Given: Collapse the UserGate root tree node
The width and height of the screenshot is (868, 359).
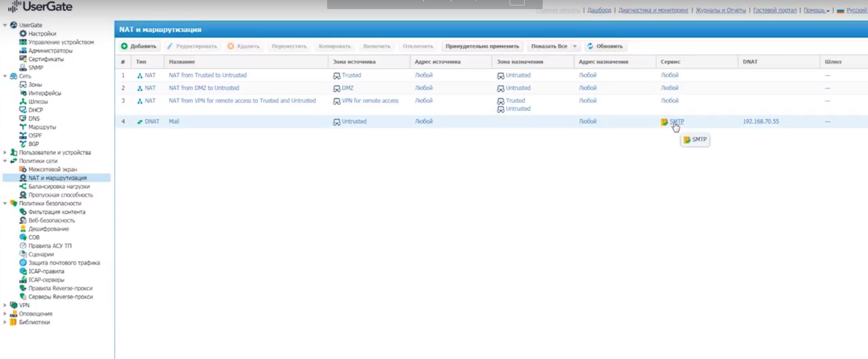Looking at the screenshot, I should 5,25.
